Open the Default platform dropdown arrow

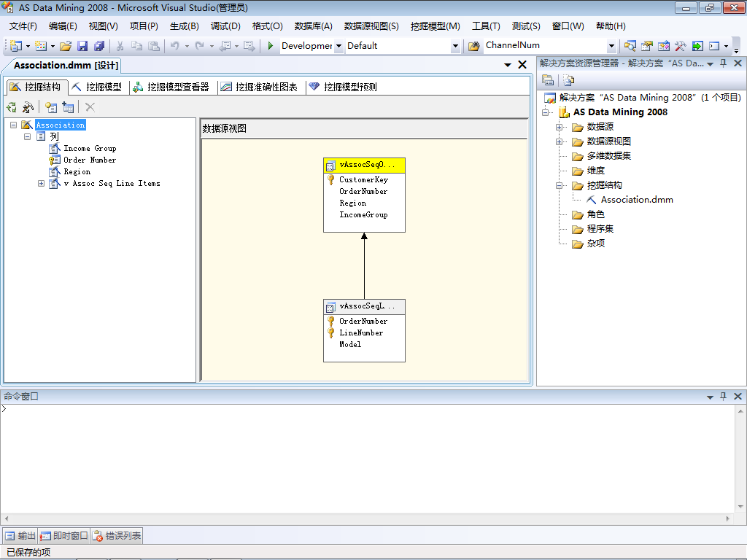[x=455, y=46]
